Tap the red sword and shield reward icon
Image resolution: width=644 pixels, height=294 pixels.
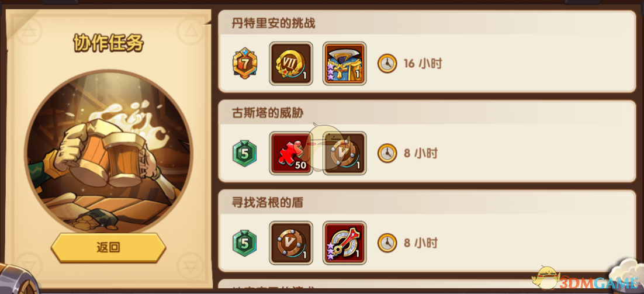click(x=345, y=243)
